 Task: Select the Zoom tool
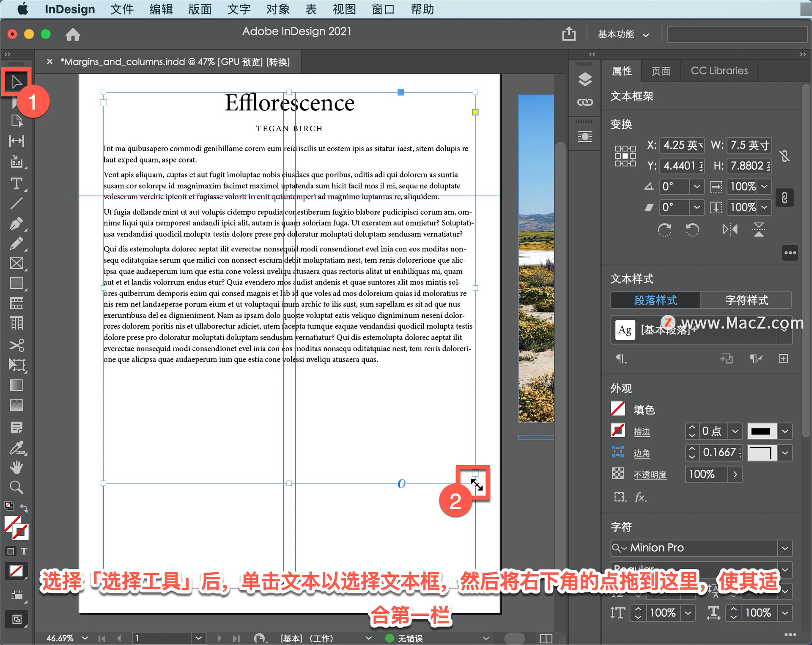[16, 487]
